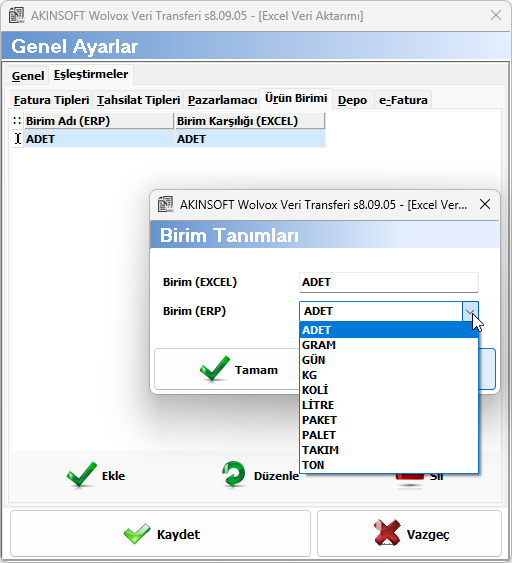This screenshot has height=563, width=512.
Task: Select KOLİ in the dropdown list
Action: (388, 390)
